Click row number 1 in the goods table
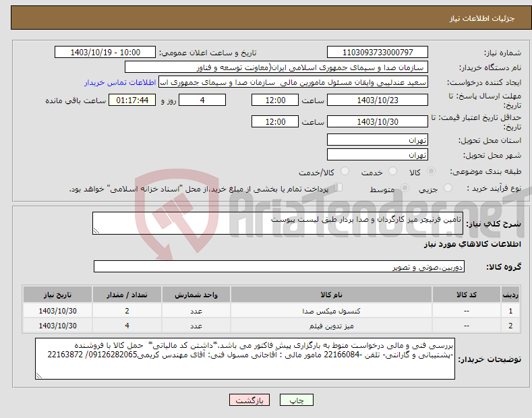This screenshot has height=418, width=532. [x=510, y=311]
